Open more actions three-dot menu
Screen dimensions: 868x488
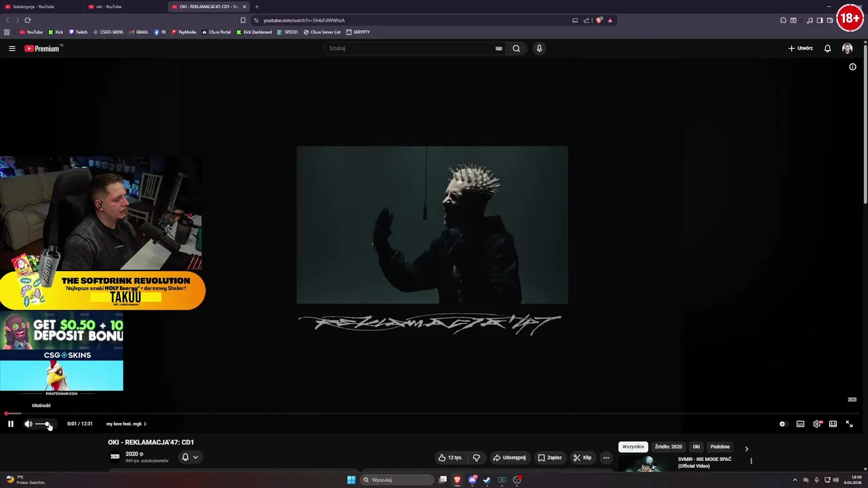[x=606, y=457]
